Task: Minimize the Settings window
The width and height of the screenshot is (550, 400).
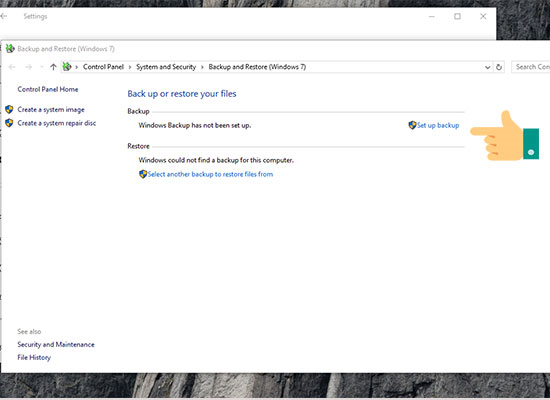Action: 432,16
